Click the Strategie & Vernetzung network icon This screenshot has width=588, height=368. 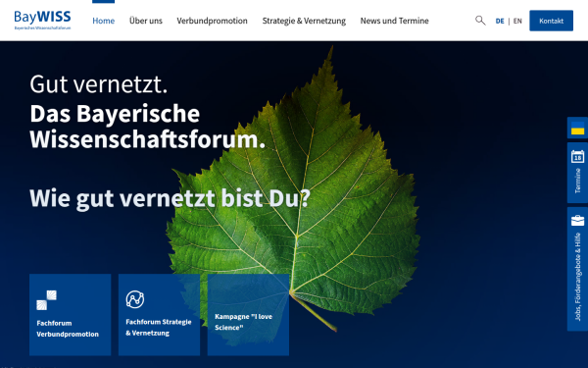tap(135, 299)
